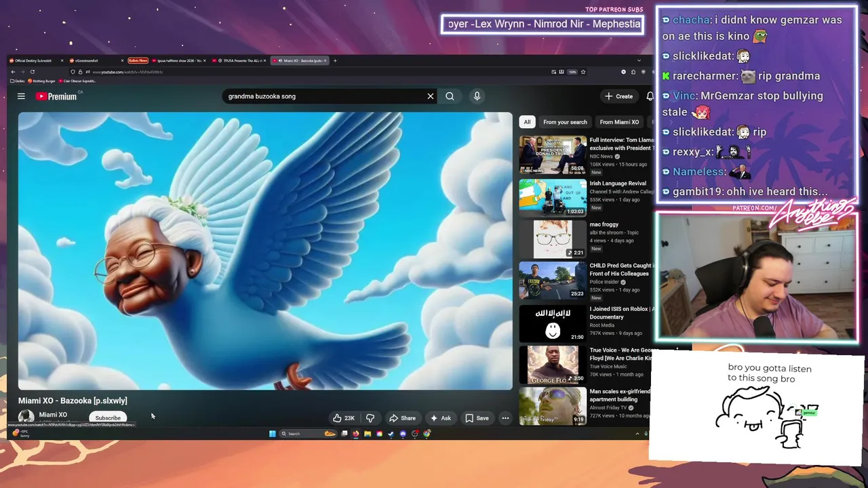The image size is (868, 488).
Task: Open the browser tab list dropdown arrow
Action: (639, 60)
